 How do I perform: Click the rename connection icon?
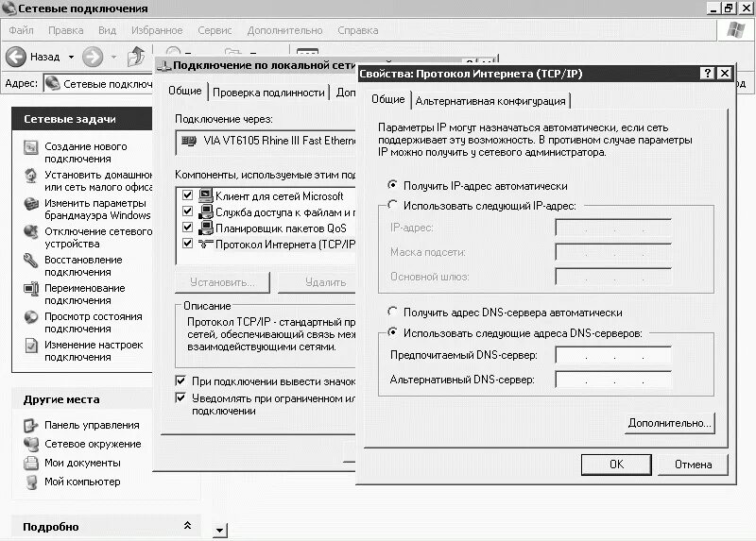coord(31,289)
